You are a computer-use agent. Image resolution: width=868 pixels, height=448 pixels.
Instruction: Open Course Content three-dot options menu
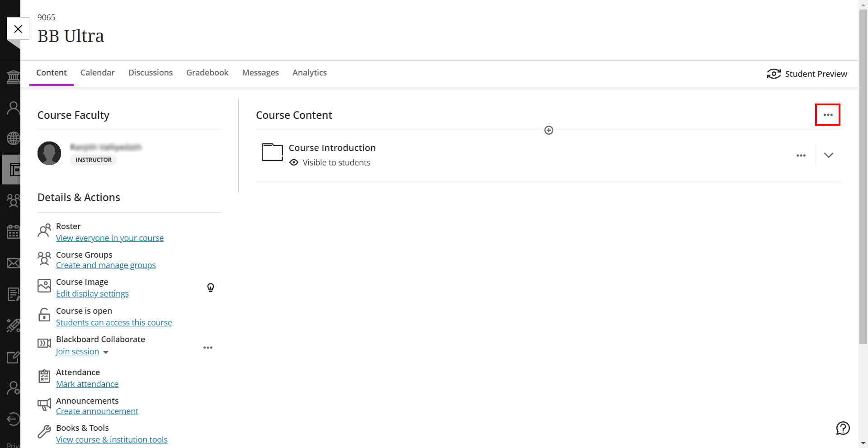click(x=827, y=115)
